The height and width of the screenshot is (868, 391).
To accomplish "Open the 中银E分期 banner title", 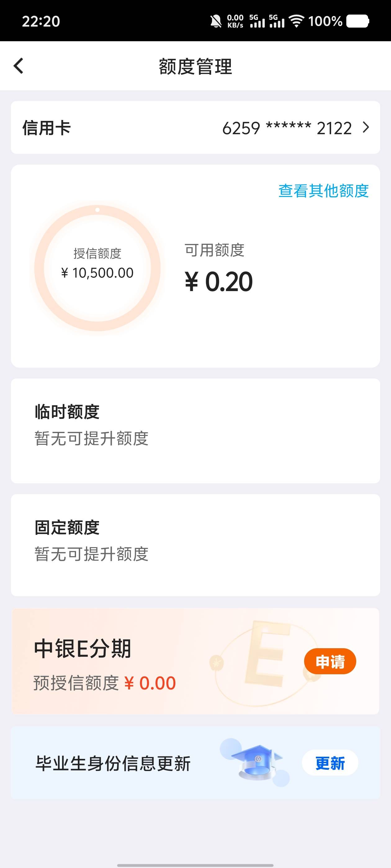I will 82,649.
